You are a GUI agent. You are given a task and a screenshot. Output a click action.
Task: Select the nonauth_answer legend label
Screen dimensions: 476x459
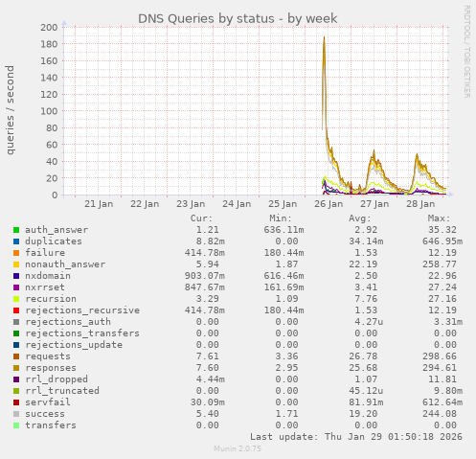tap(65, 264)
